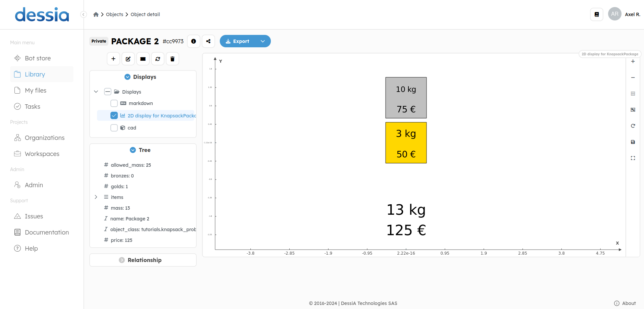Click the black rectangle toolbar button
The image size is (644, 309).
click(x=143, y=59)
